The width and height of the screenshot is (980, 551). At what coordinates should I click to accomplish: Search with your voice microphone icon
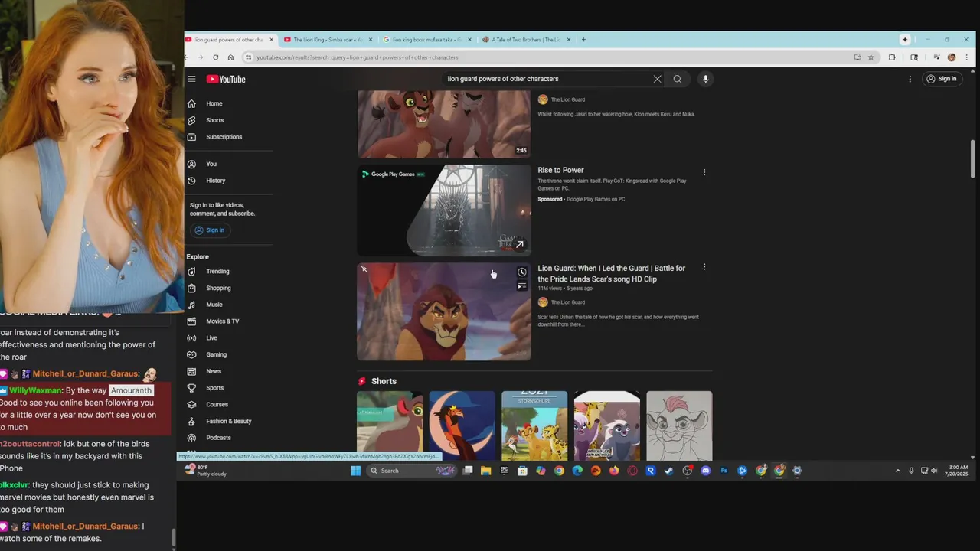pos(706,79)
